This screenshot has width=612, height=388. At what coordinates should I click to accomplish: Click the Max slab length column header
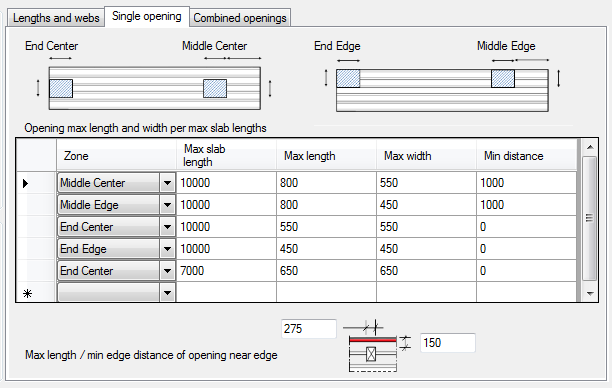(x=226, y=156)
